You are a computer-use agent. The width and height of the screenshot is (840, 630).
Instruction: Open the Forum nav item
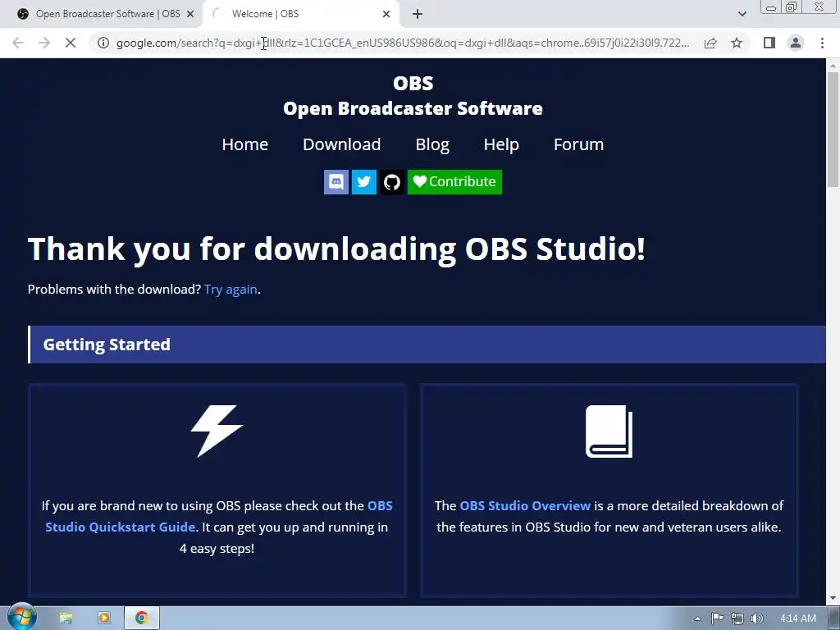578,144
